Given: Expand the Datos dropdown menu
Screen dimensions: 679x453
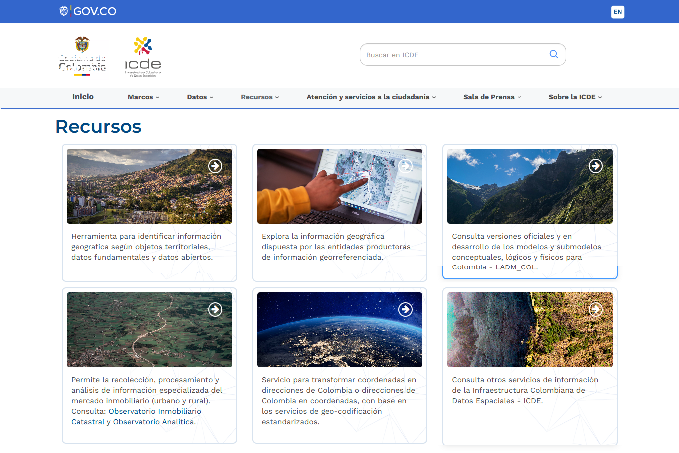Looking at the screenshot, I should tap(200, 97).
